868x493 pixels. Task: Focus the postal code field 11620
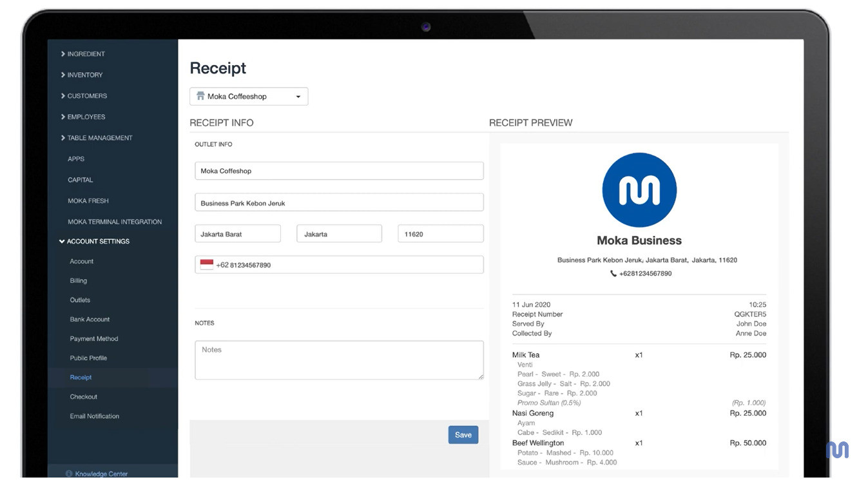[440, 234]
